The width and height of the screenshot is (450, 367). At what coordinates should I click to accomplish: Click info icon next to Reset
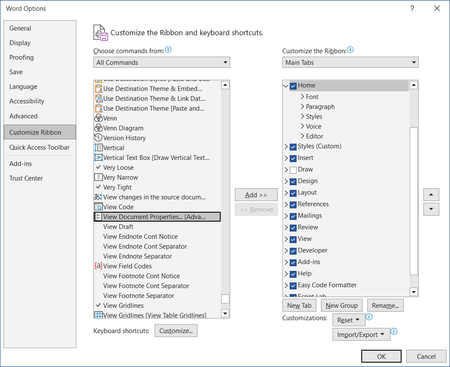tap(369, 317)
